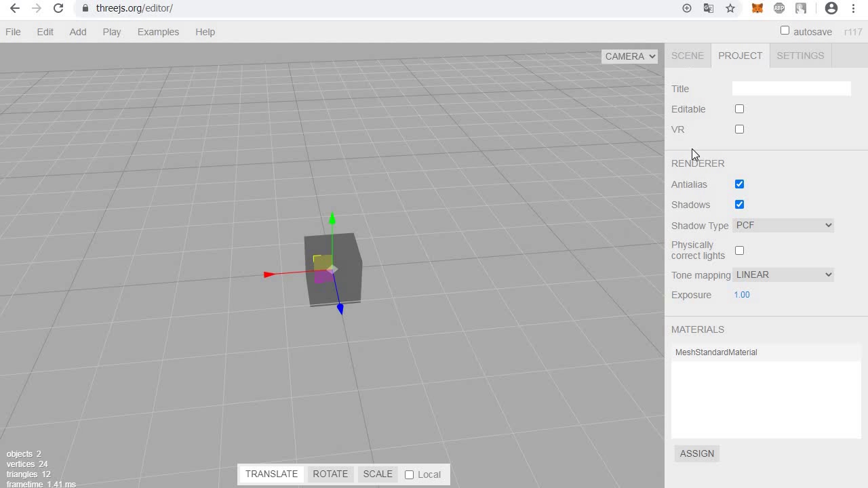
Task: Select the PROJECT tab
Action: click(x=740, y=56)
